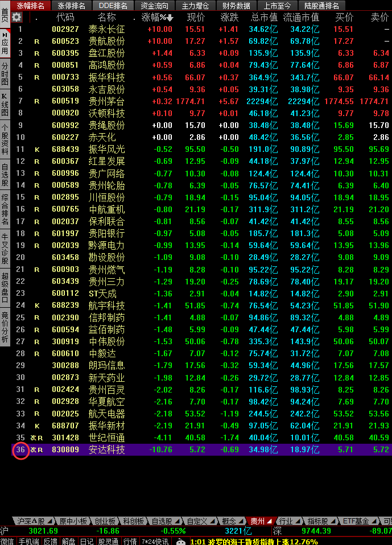Viewport: 392px width, 545px height.
Task: Click 反馈 in bottom status bar
Action: pos(51,542)
